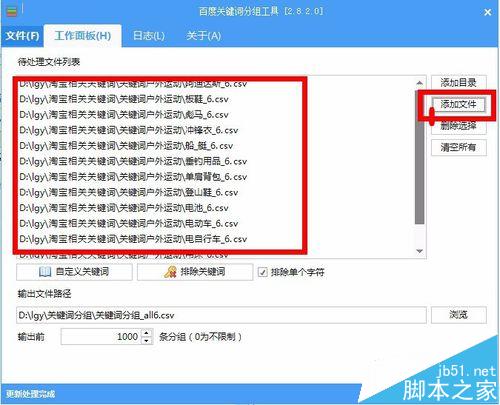Select the 单肩背包_6.csv file row

(x=133, y=177)
